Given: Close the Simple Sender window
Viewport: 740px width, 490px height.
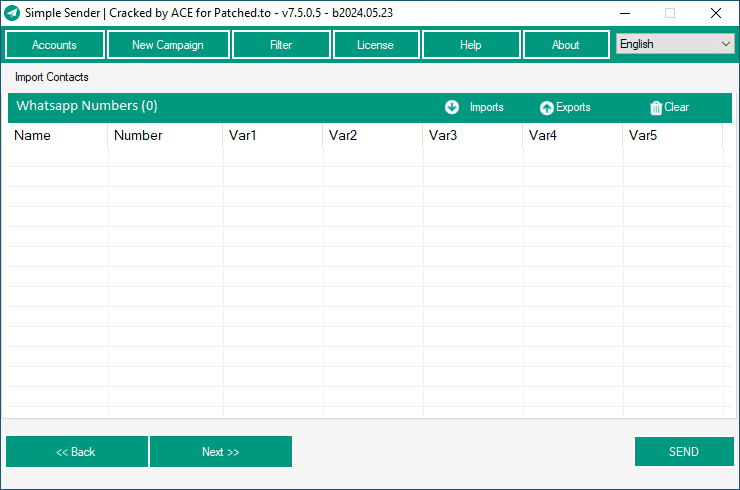Looking at the screenshot, I should (716, 14).
